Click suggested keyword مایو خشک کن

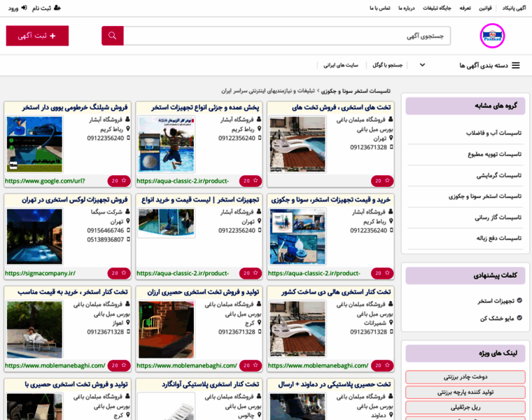tap(497, 318)
